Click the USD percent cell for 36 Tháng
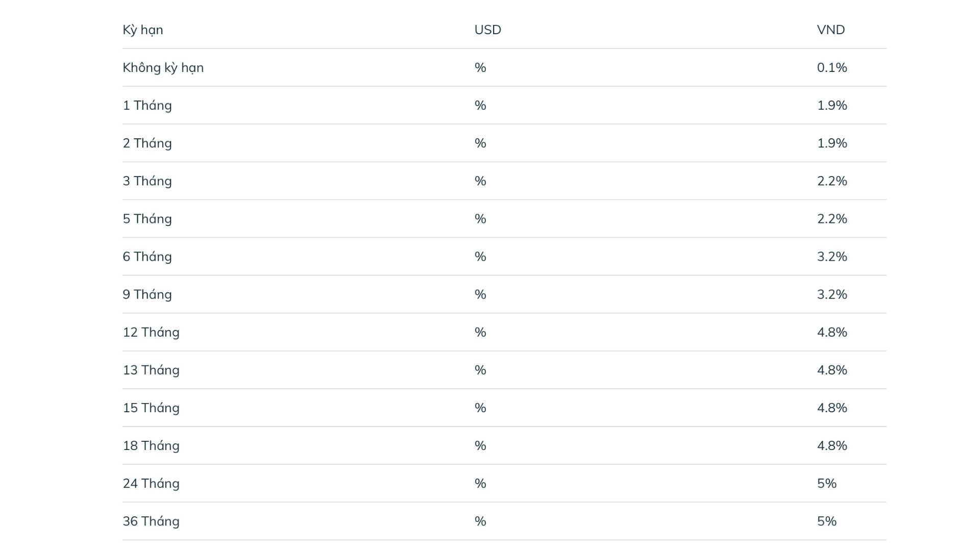Image resolution: width=980 pixels, height=551 pixels. tap(480, 521)
